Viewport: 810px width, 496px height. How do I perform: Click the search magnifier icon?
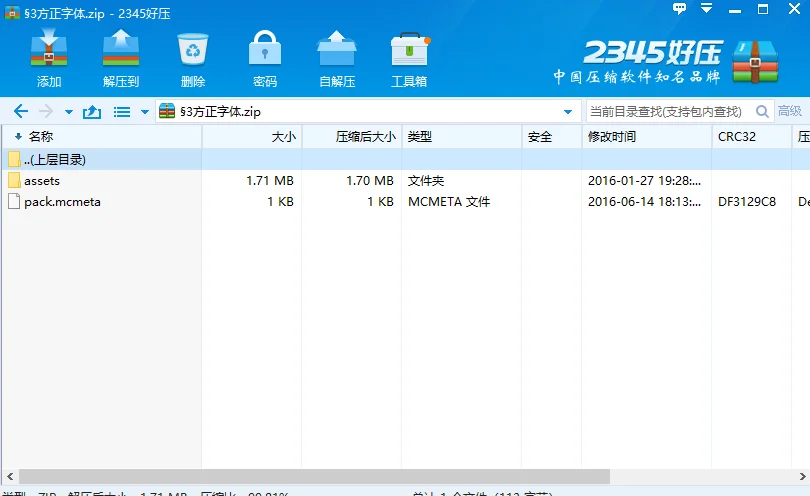pos(762,112)
